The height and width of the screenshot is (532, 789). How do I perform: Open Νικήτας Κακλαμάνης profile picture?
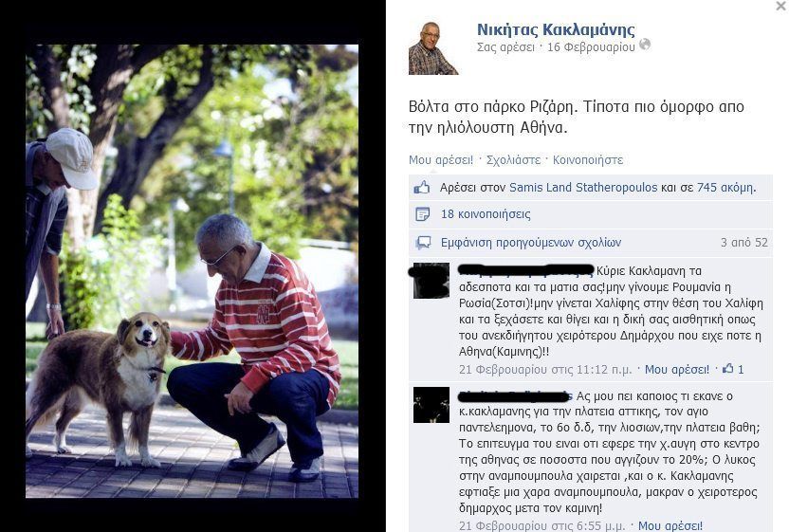[x=433, y=47]
